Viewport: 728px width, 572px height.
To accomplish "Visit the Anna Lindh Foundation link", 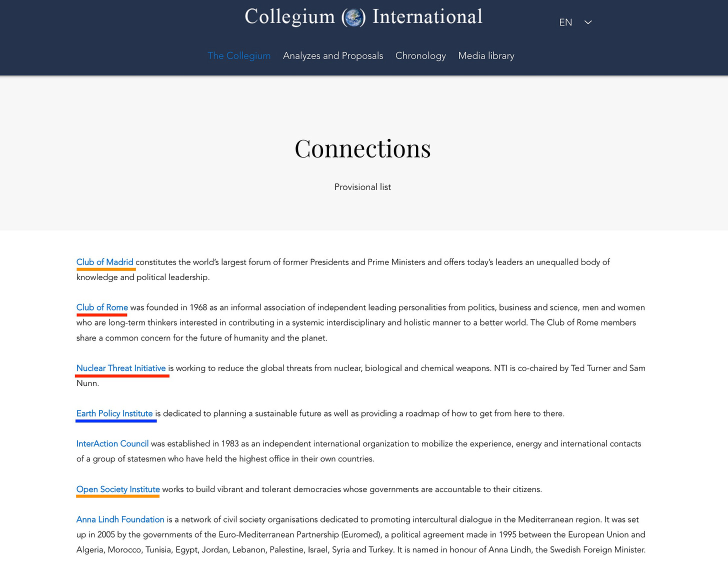I will point(120,519).
